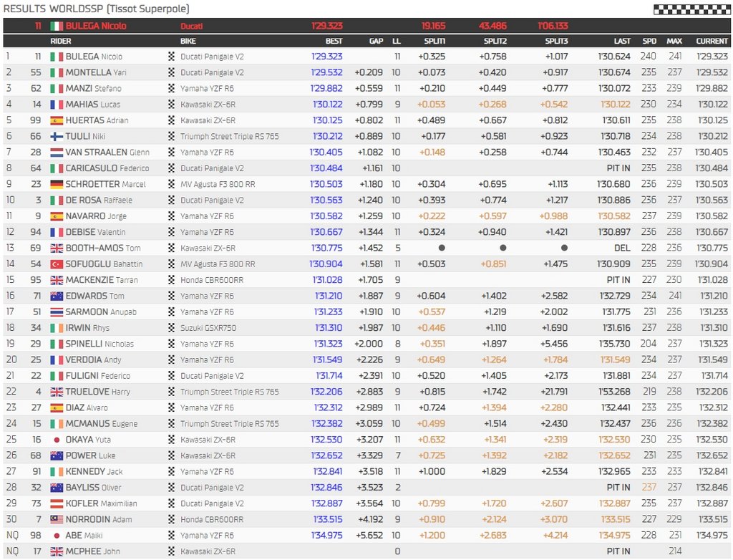733x560 pixels.
Task: Click the UK flag beside BOOTH-AMOS Tom
Action: pyautogui.click(x=57, y=248)
